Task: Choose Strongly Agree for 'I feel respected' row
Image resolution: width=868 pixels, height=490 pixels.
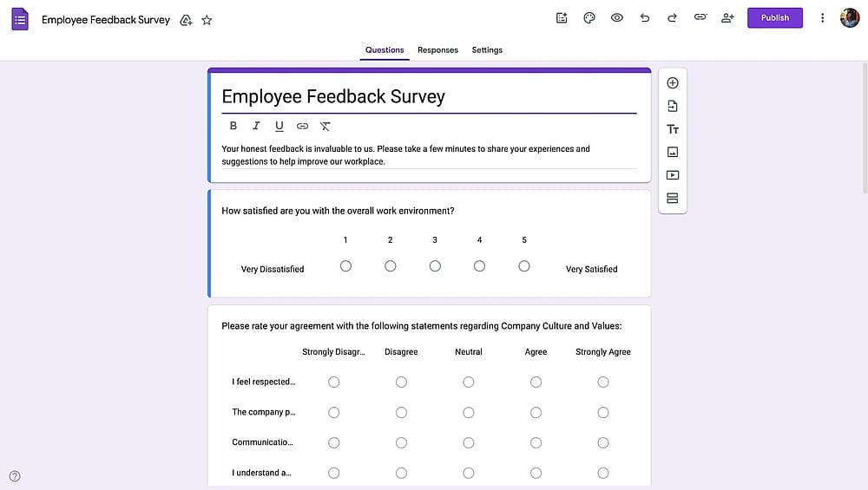Action: click(603, 382)
